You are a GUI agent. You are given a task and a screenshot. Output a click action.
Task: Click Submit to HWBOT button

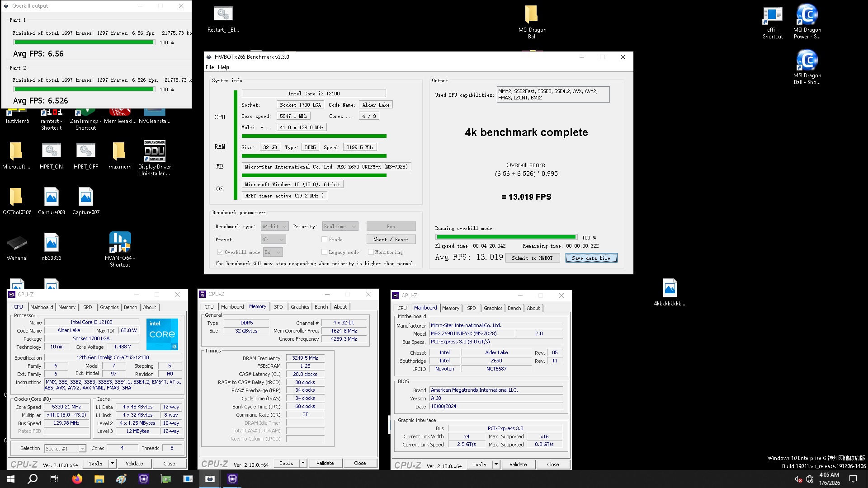click(x=532, y=258)
